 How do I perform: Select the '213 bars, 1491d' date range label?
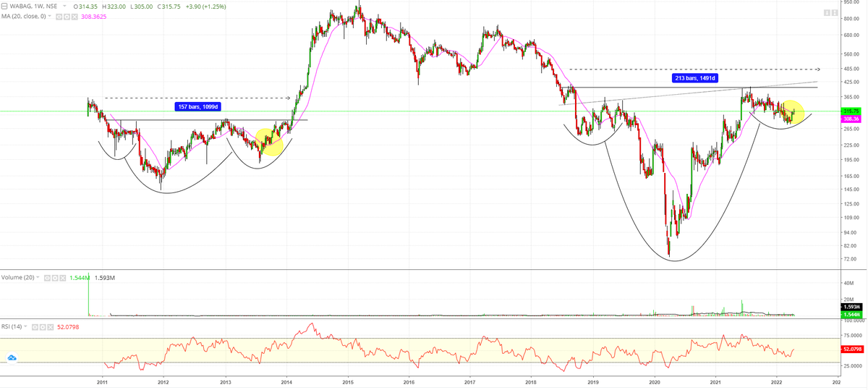coord(696,77)
